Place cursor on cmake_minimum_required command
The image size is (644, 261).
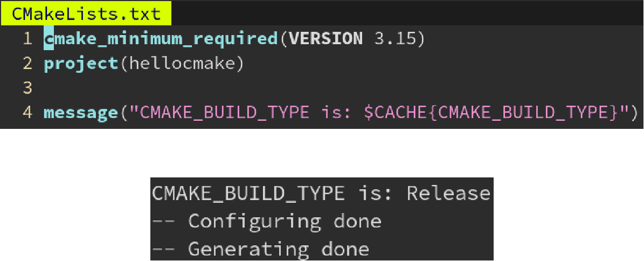(161, 39)
